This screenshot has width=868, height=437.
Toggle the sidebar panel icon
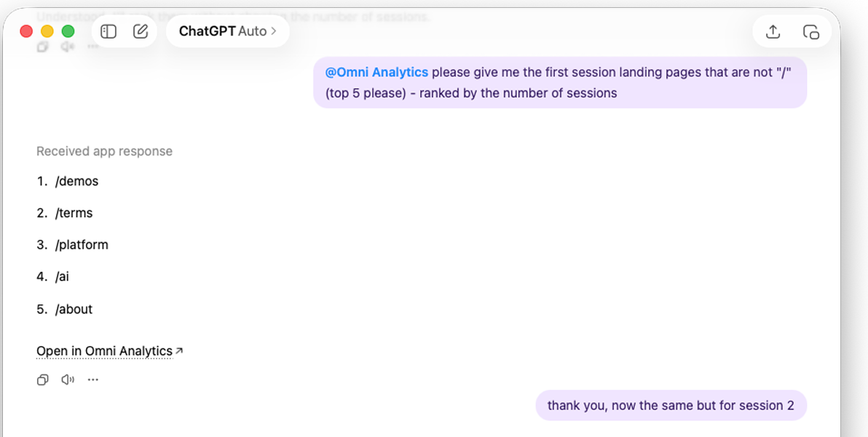click(x=108, y=31)
